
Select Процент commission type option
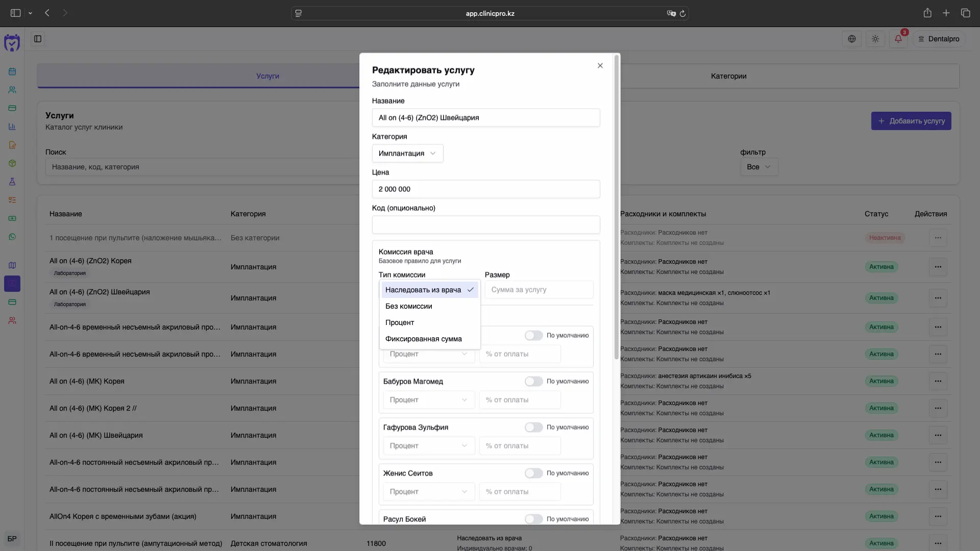click(430, 322)
